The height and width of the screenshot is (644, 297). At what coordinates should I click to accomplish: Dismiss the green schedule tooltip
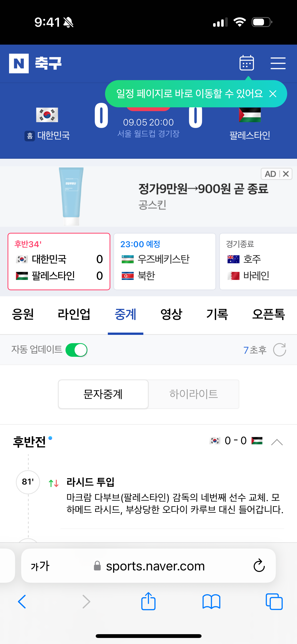tap(273, 94)
